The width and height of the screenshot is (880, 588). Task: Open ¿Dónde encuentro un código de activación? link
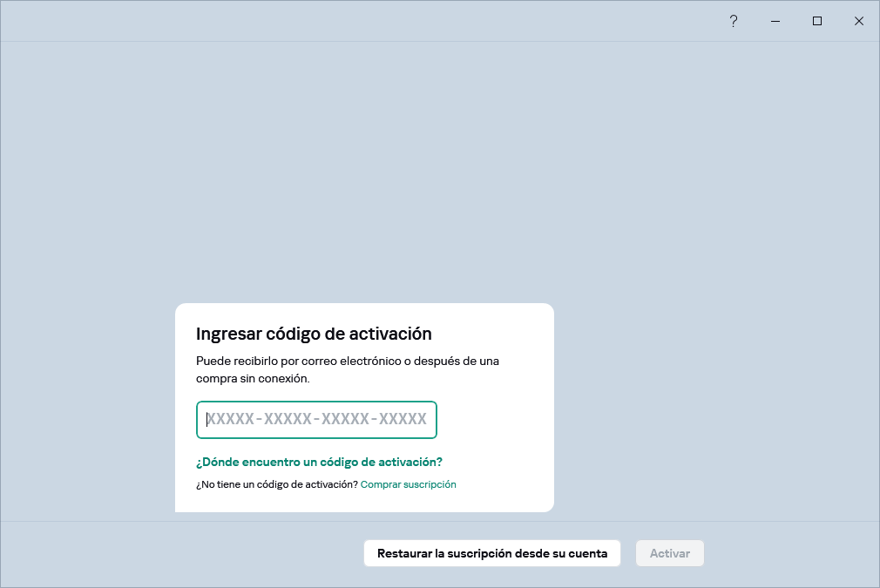(x=318, y=461)
